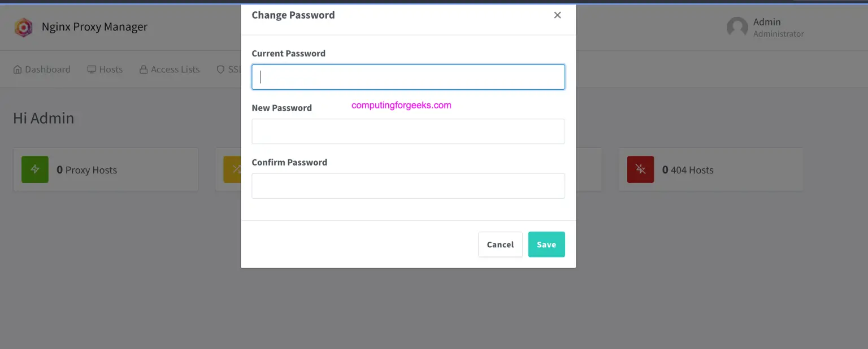
Task: Save the new password
Action: [546, 244]
